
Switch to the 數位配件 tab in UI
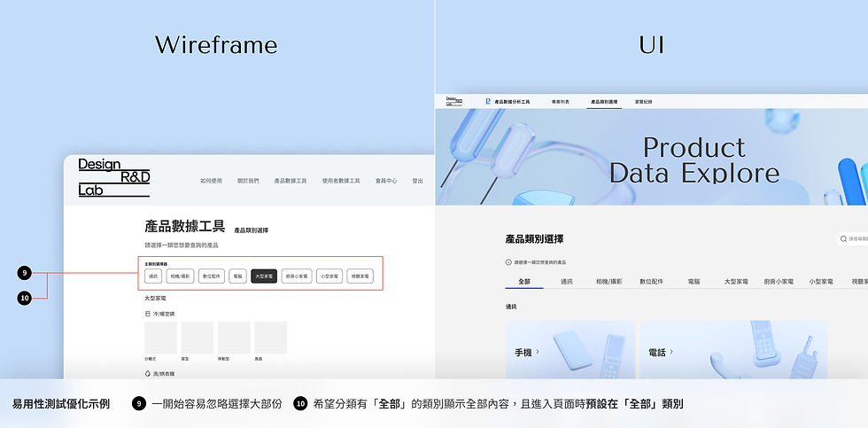pyautogui.click(x=652, y=281)
